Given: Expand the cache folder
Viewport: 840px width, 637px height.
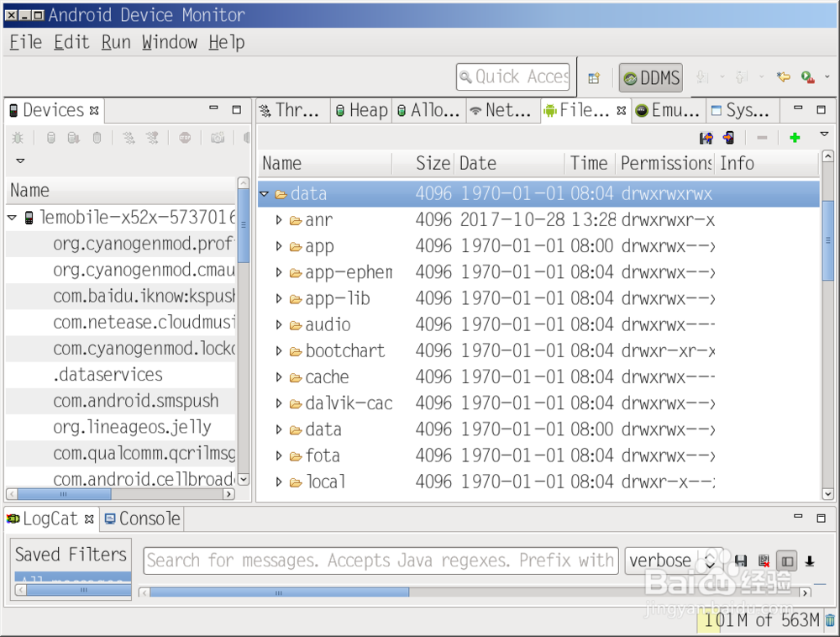Looking at the screenshot, I should pos(279,377).
